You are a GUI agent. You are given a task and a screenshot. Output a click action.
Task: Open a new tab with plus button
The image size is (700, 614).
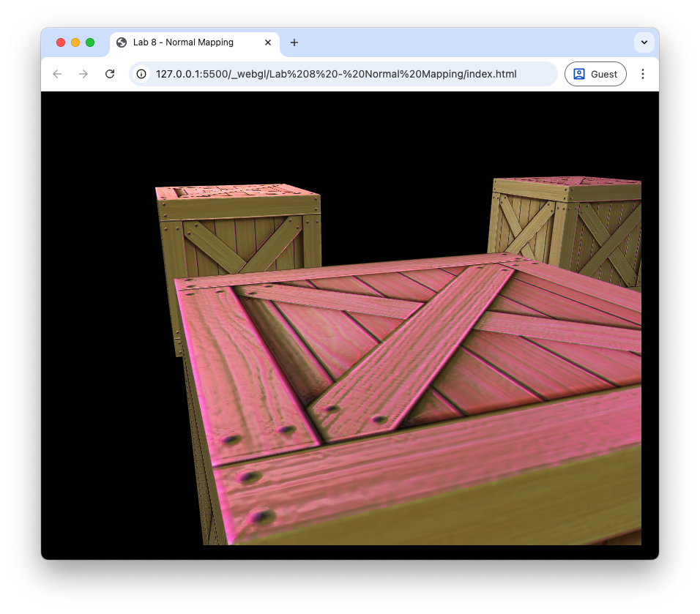coord(294,42)
